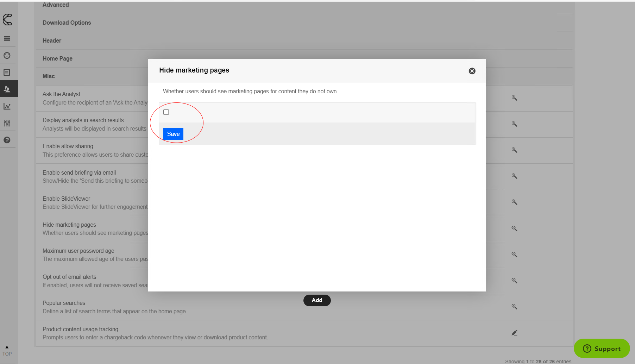
Task: Expand the Download Options section
Action: 67,23
